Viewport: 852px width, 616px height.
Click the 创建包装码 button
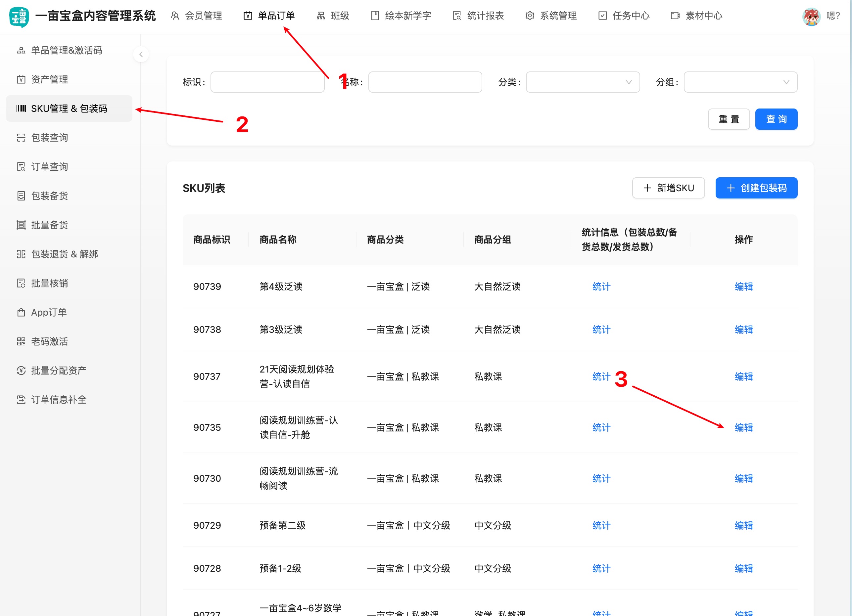click(756, 188)
